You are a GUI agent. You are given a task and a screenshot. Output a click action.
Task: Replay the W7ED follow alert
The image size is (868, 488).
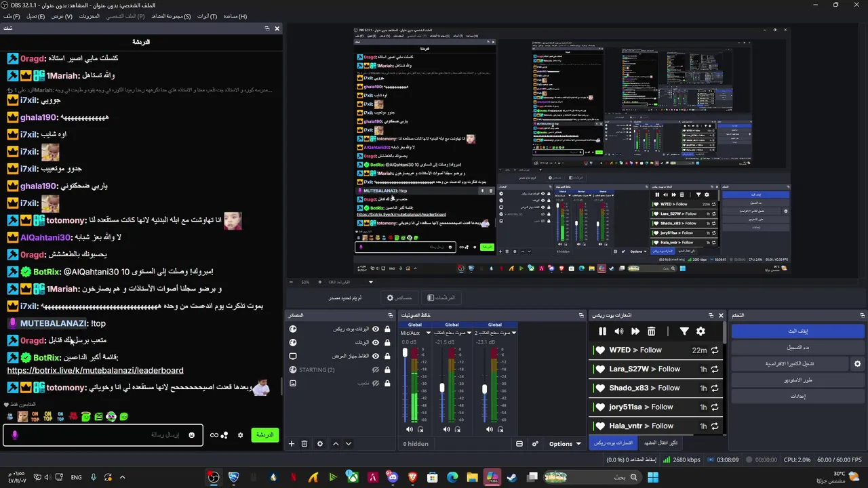point(714,350)
